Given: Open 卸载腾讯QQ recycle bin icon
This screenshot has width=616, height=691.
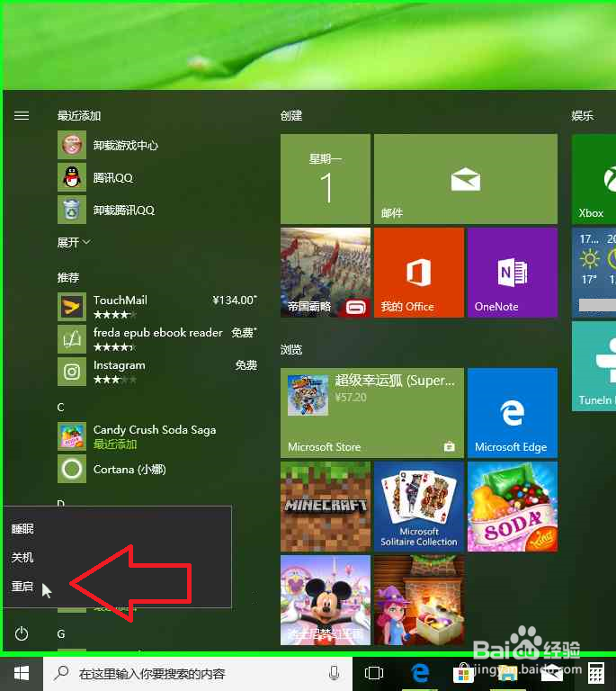Looking at the screenshot, I should [72, 210].
